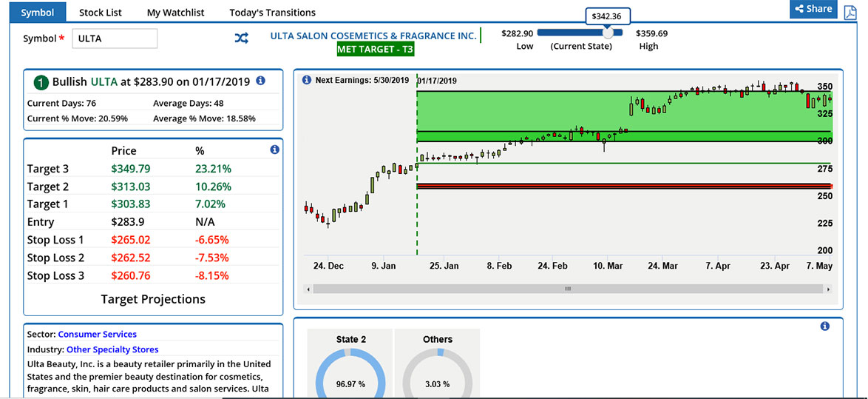Open the My Watchlist tab
Viewport: 868px width, 399px height.
(175, 12)
